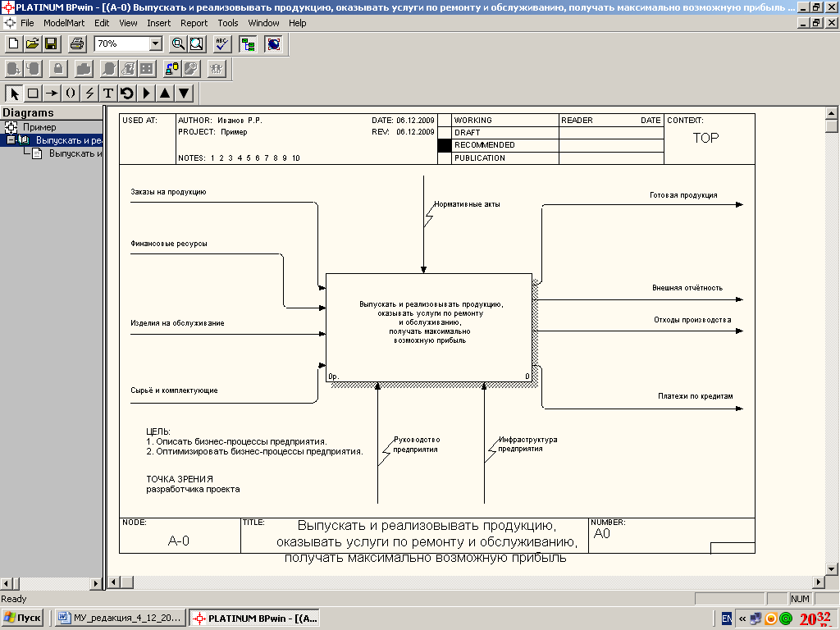
Task: Go to parent diagram with up triangle
Action: click(x=165, y=94)
